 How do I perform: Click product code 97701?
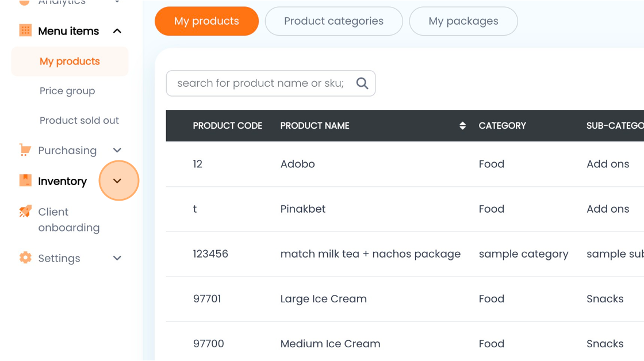(x=207, y=298)
